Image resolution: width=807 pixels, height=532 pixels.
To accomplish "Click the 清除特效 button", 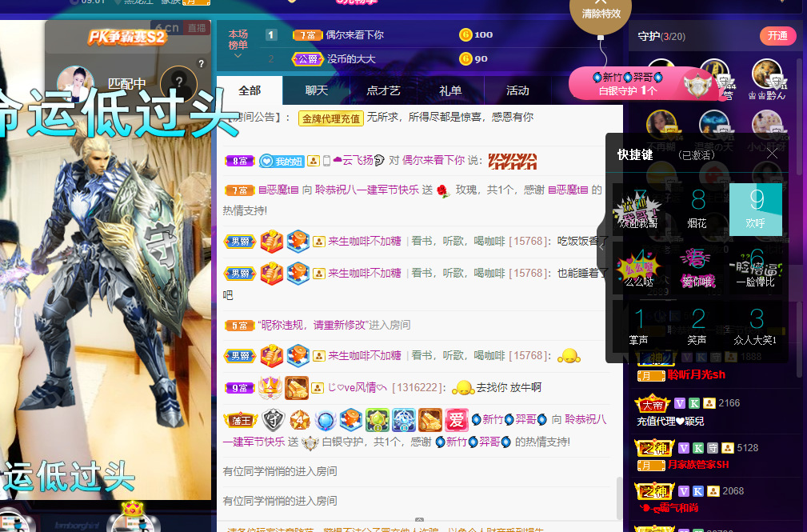I will point(601,14).
